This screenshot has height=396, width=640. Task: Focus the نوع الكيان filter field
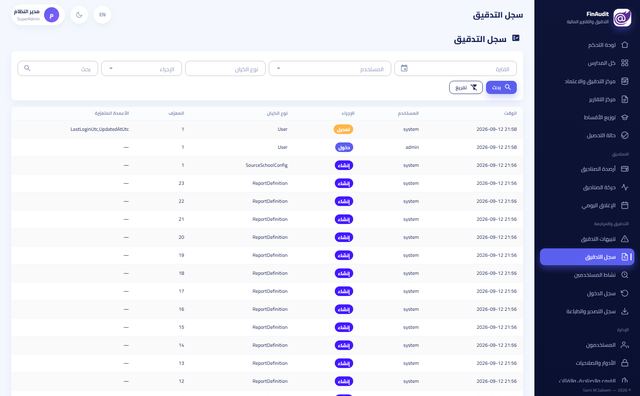225,69
